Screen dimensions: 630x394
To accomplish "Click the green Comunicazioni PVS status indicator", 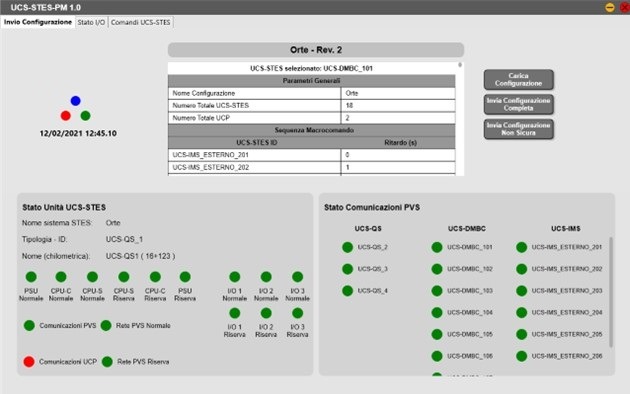I will coord(29,325).
